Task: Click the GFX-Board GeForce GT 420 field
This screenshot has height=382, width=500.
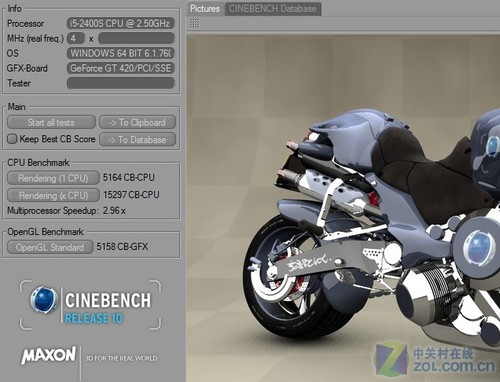Action: click(121, 68)
